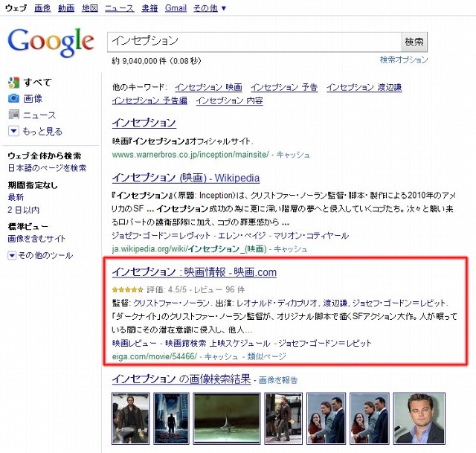Click the camera icon beside 画像
This screenshot has width=476, height=453.
pyautogui.click(x=13, y=98)
